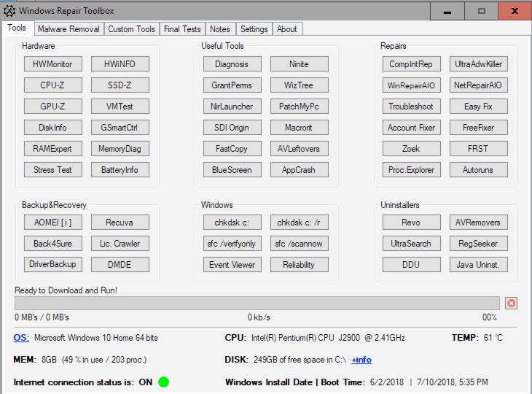Click DriverBackup
Viewport: 532px width, 394px height.
(53, 264)
